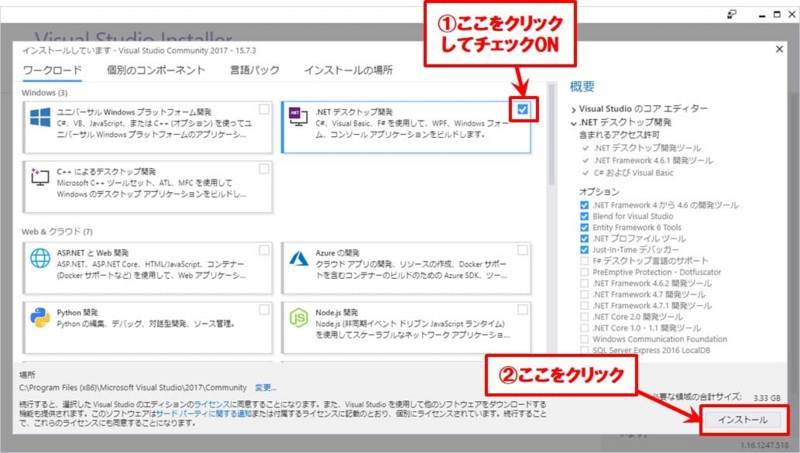Click the .NET desktop development icon

coord(298,117)
